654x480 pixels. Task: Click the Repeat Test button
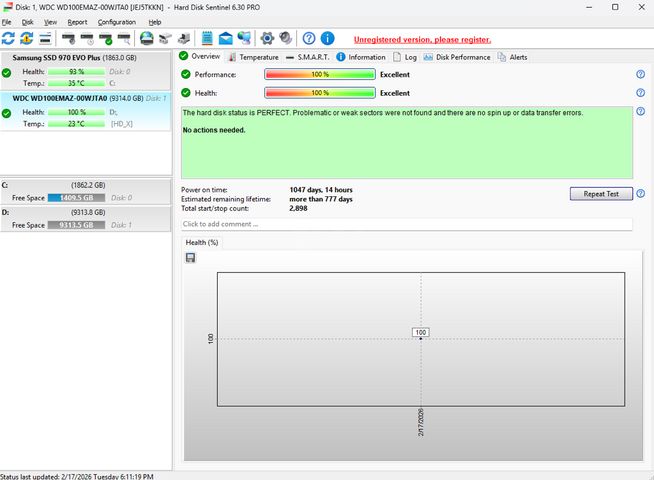pyautogui.click(x=601, y=194)
